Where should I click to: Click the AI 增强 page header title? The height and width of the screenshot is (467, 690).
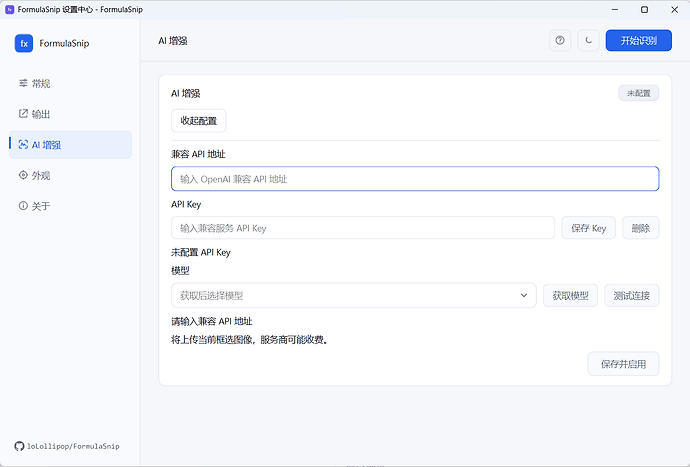point(173,41)
